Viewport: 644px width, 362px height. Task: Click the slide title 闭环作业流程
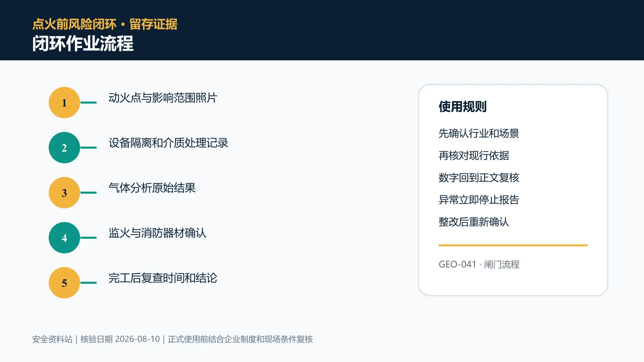[83, 43]
